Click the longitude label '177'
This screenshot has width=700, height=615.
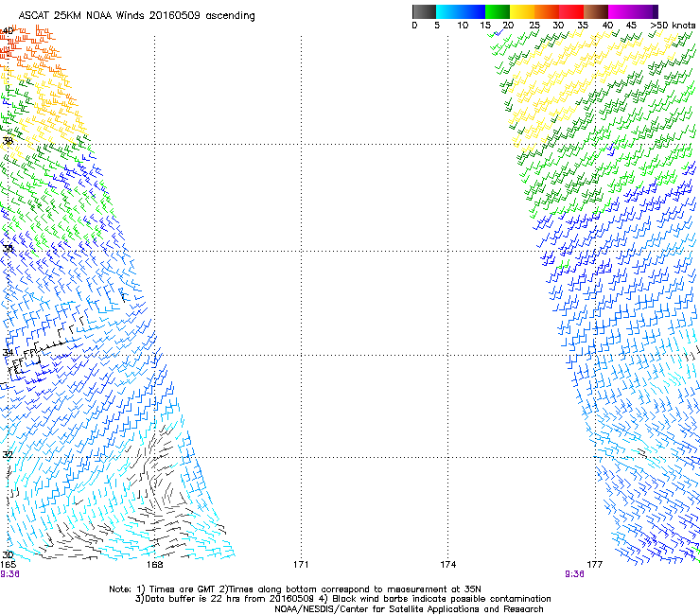pos(595,565)
